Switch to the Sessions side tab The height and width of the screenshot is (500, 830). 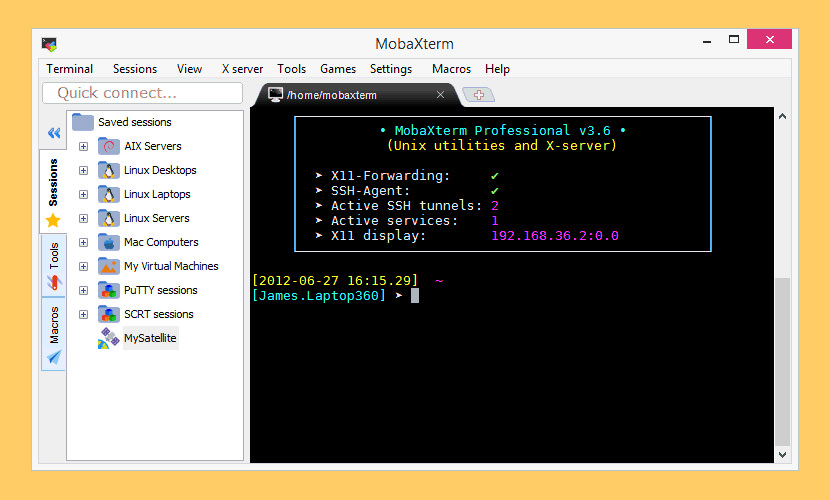(x=53, y=192)
